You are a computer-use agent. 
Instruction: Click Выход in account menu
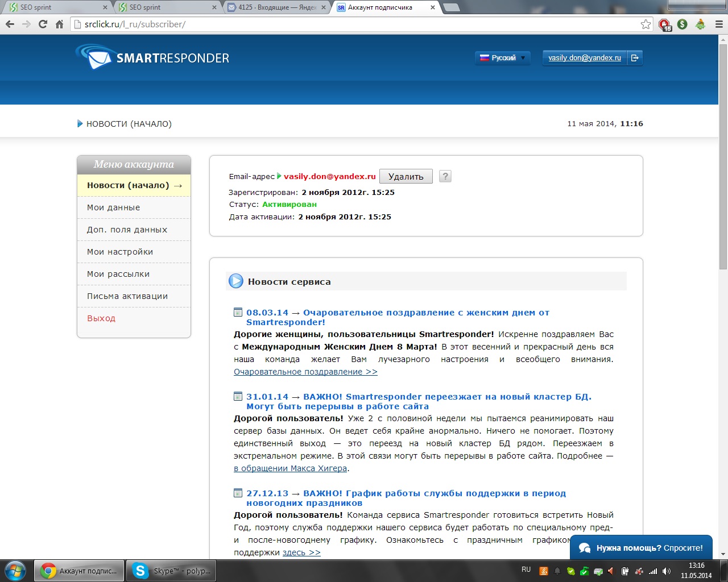pos(101,318)
